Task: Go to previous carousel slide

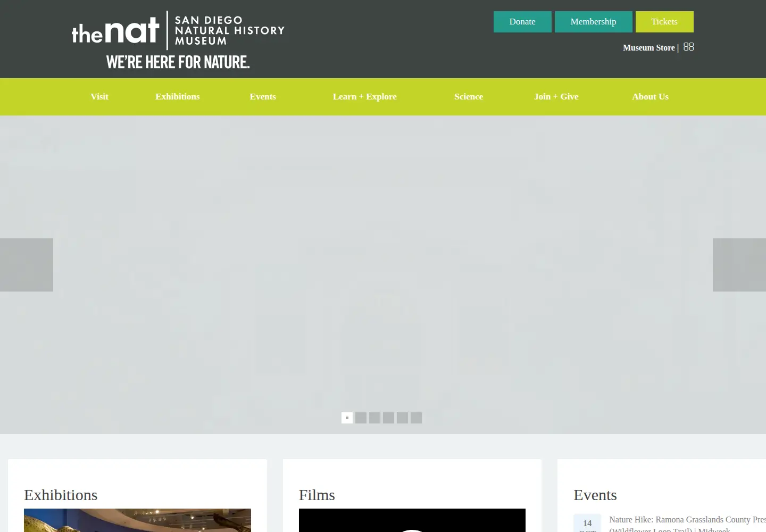Action: point(27,265)
